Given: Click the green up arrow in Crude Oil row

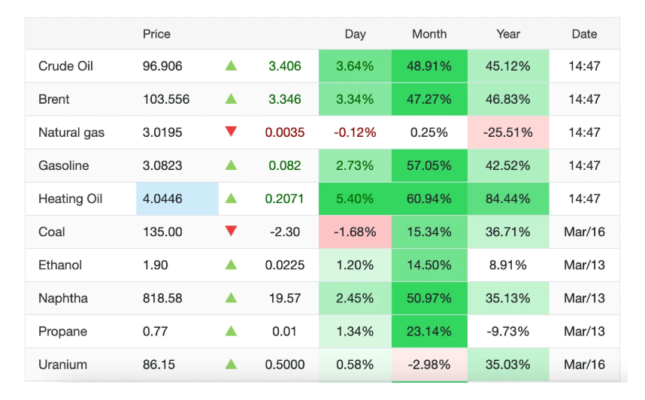Looking at the screenshot, I should coord(231,67).
